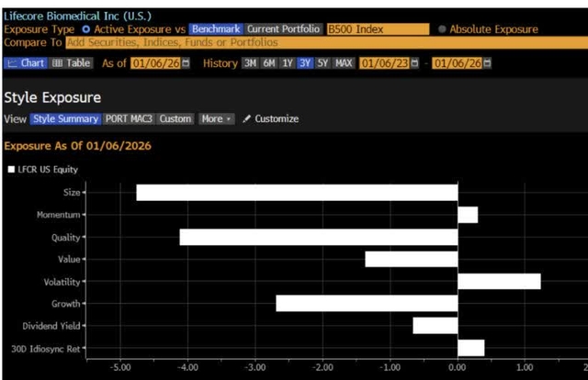Click the Style Exposure heading

tap(52, 97)
